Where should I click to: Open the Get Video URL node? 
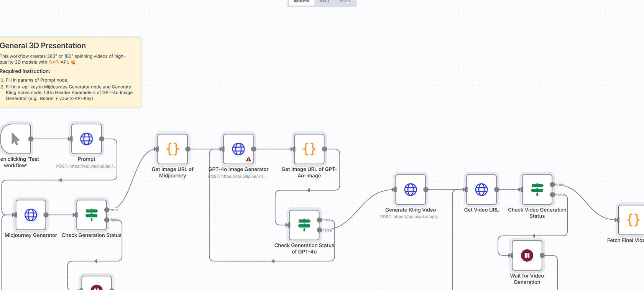(x=481, y=189)
